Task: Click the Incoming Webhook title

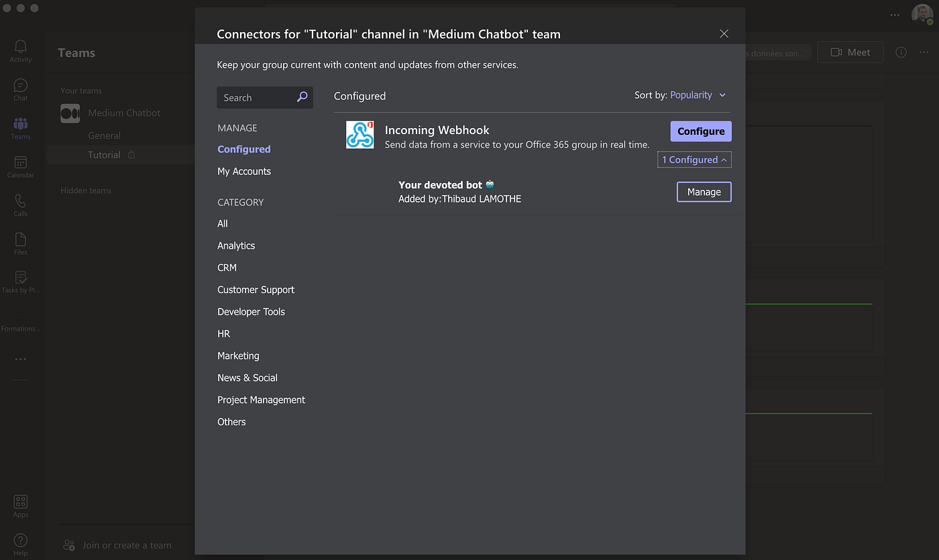Action: click(437, 130)
